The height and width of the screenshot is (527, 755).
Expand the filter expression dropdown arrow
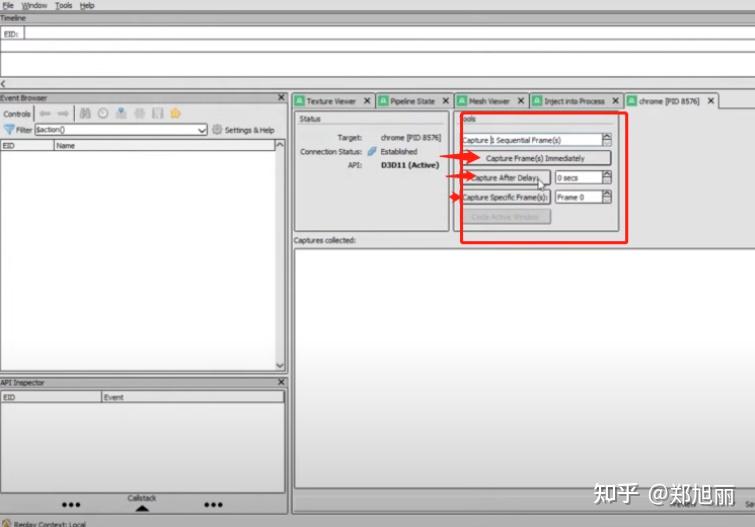pyautogui.click(x=202, y=130)
